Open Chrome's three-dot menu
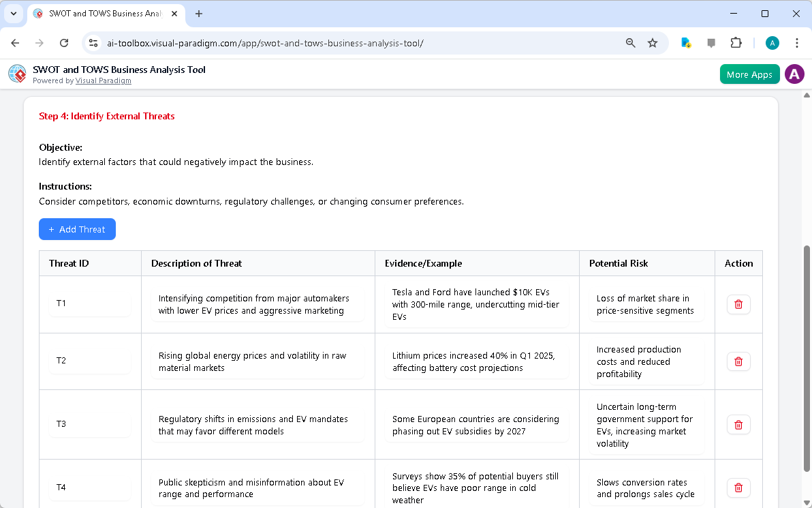 pyautogui.click(x=797, y=42)
